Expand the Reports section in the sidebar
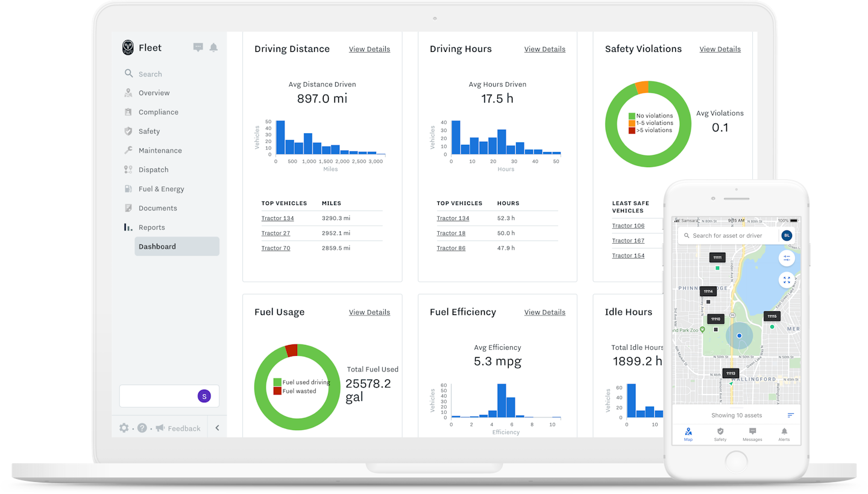The width and height of the screenshot is (868, 494). 151,227
